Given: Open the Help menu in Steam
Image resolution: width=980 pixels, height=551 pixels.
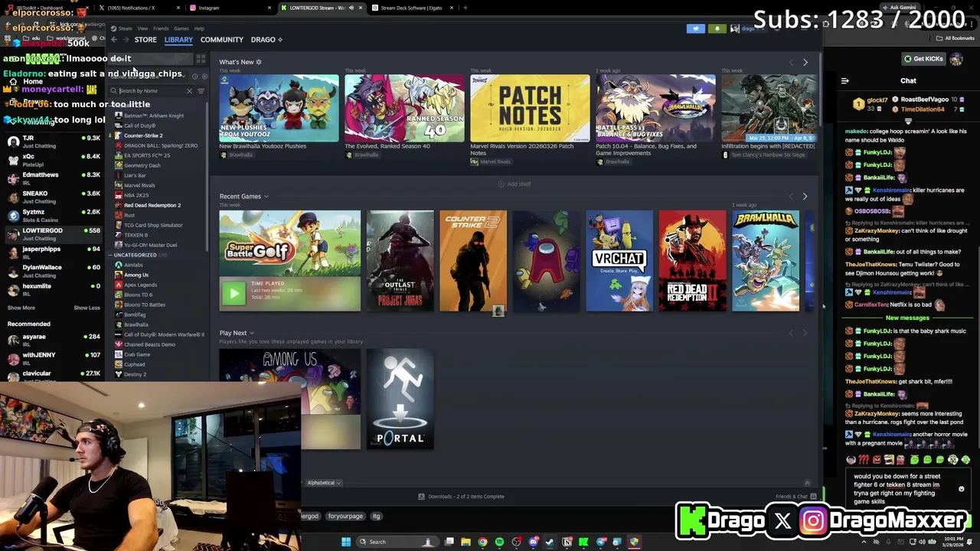Looking at the screenshot, I should point(199,28).
